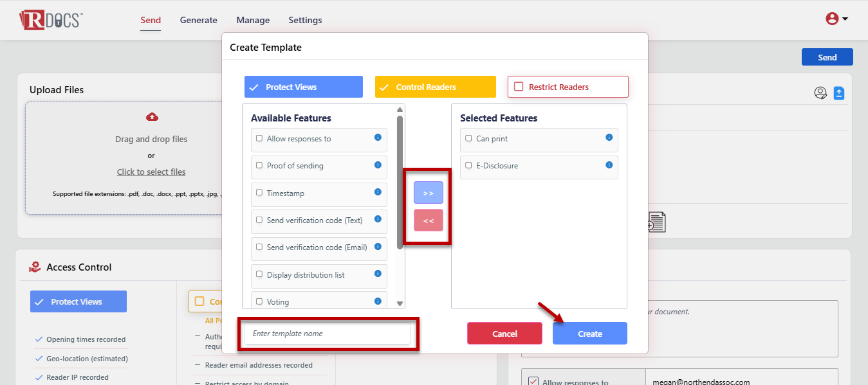This screenshot has height=385, width=868.
Task: Move selected features right with >> button
Action: (x=429, y=193)
